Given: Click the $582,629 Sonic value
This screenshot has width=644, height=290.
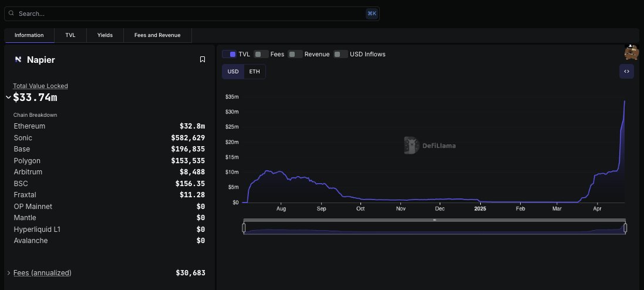Looking at the screenshot, I should pyautogui.click(x=188, y=137).
